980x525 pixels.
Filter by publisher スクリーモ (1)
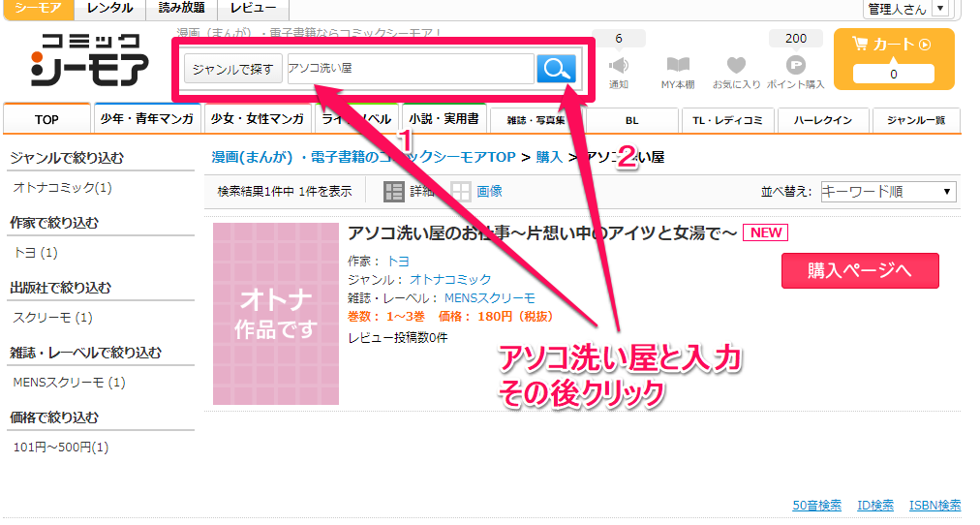click(53, 318)
